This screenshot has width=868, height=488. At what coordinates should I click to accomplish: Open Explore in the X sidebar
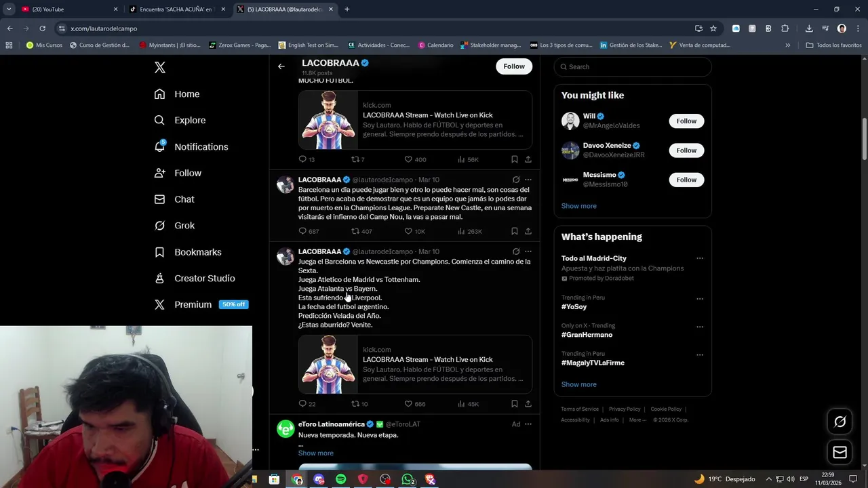[180, 120]
